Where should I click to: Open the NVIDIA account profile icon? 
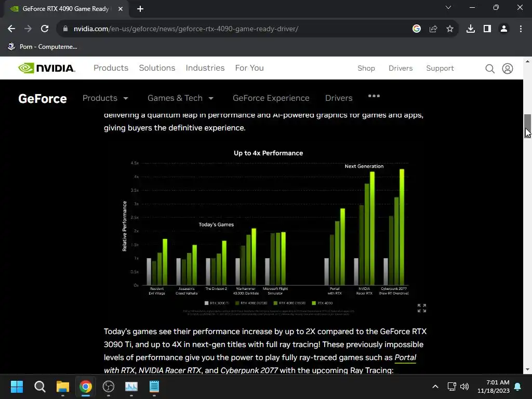pos(507,69)
